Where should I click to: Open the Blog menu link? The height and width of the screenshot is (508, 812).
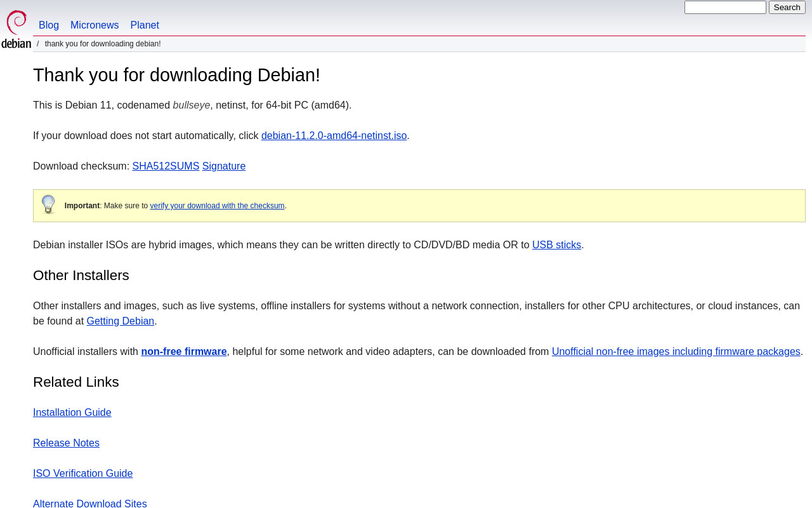49,25
